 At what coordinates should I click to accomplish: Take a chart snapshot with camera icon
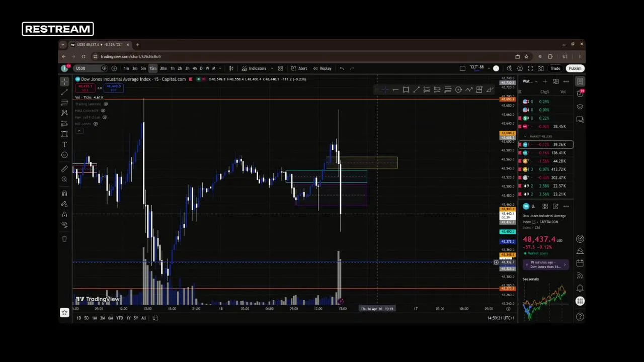541,68
